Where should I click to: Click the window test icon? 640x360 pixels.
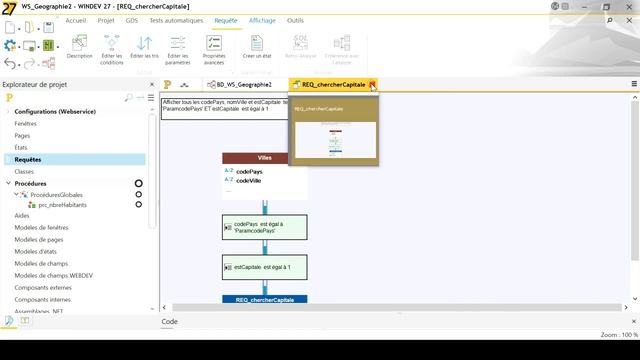point(29,46)
